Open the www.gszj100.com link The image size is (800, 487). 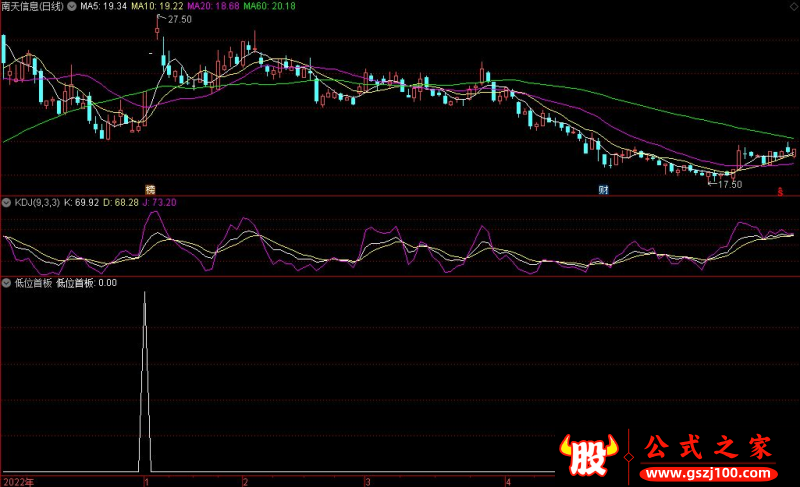click(x=708, y=471)
